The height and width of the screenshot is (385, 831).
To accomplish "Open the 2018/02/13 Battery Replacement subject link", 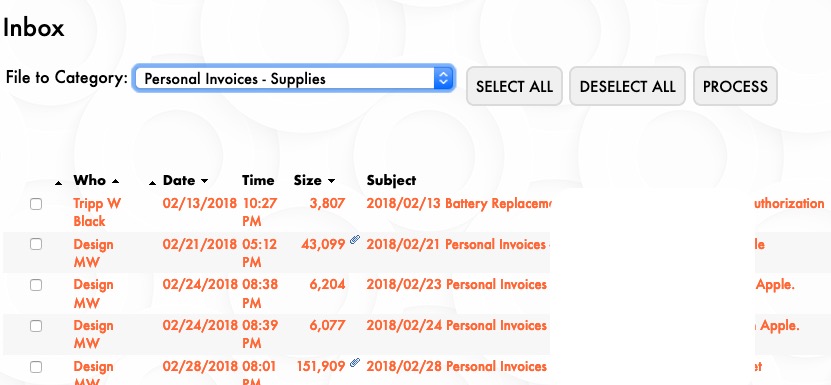I will [x=459, y=204].
